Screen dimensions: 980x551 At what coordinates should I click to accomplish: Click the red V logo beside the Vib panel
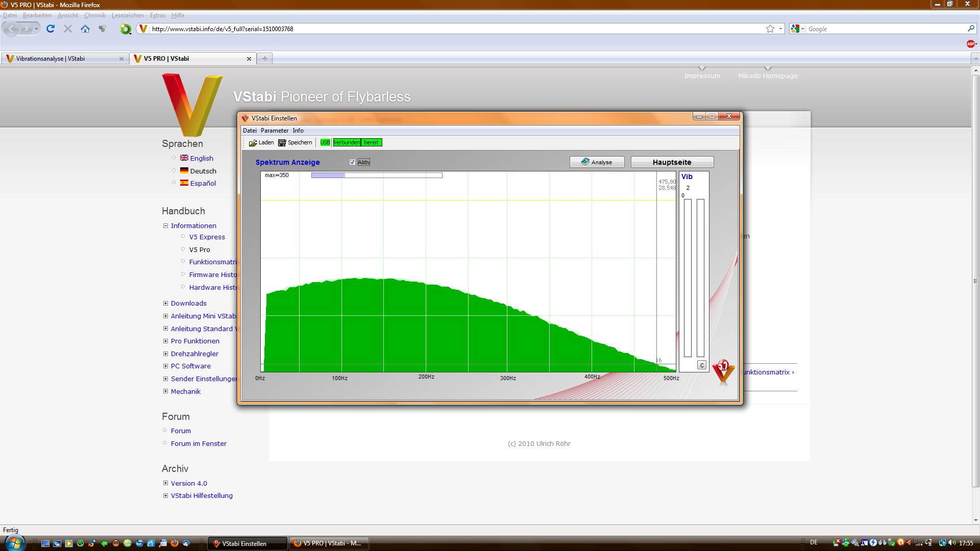click(x=723, y=372)
